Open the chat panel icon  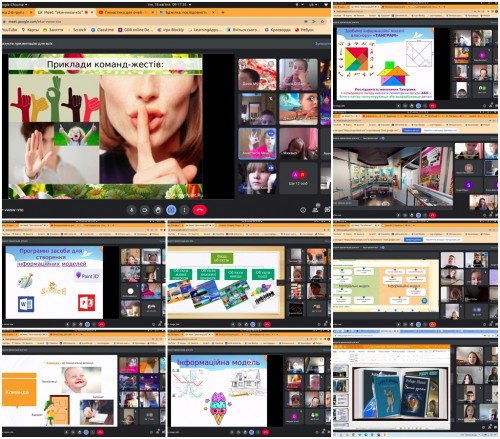pyautogui.click(x=327, y=210)
